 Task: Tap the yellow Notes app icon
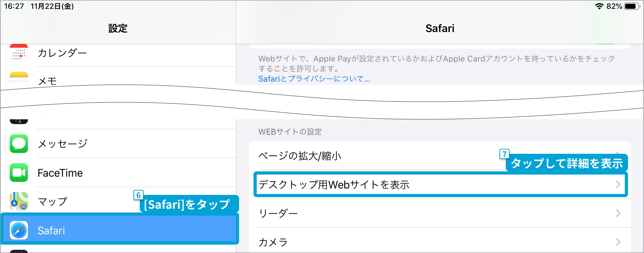tap(19, 78)
